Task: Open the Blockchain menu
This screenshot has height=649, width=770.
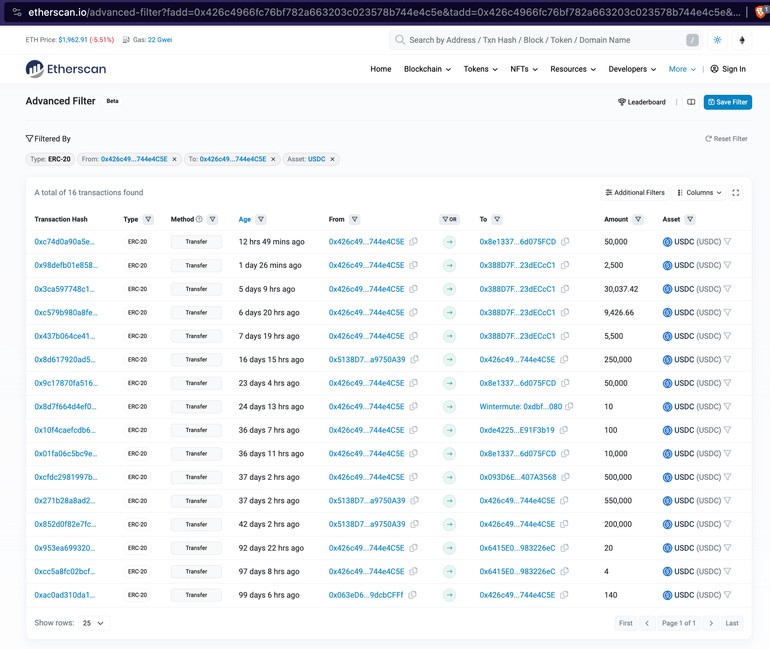Action: point(427,69)
